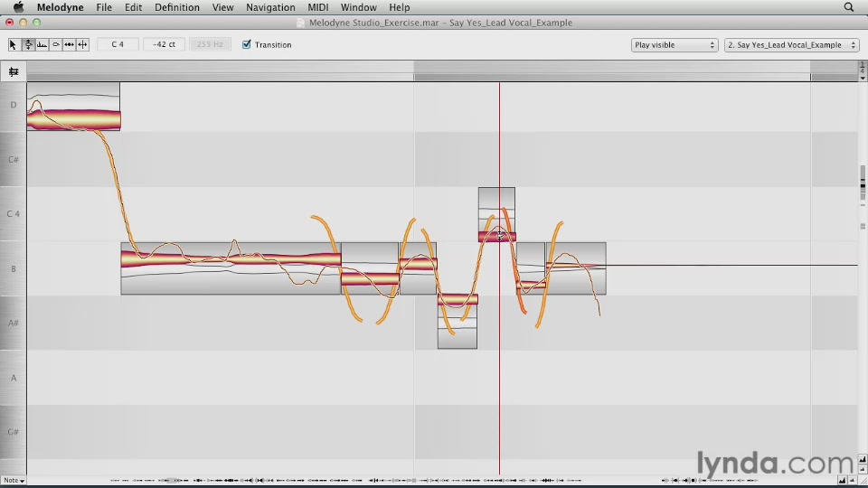Select the Formant tool
The width and height of the screenshot is (868, 488).
tap(42, 45)
